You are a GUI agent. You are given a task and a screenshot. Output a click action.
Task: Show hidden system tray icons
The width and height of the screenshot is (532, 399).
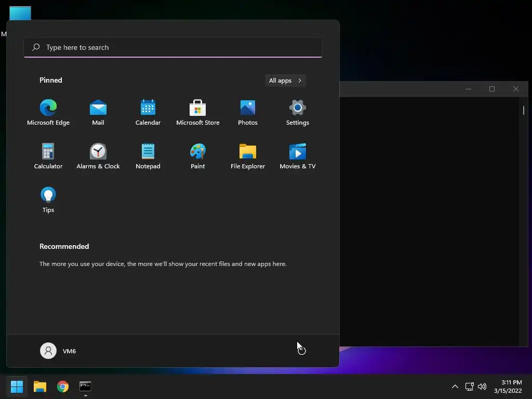[455, 387]
